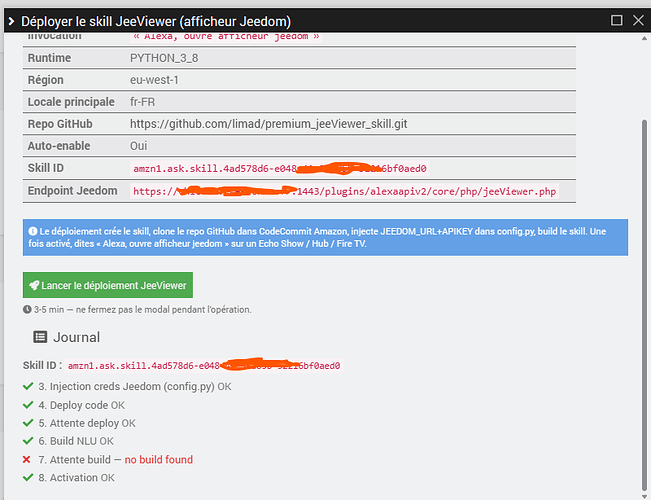Click the Locale principale row label
This screenshot has height=500, width=651.
[x=71, y=102]
